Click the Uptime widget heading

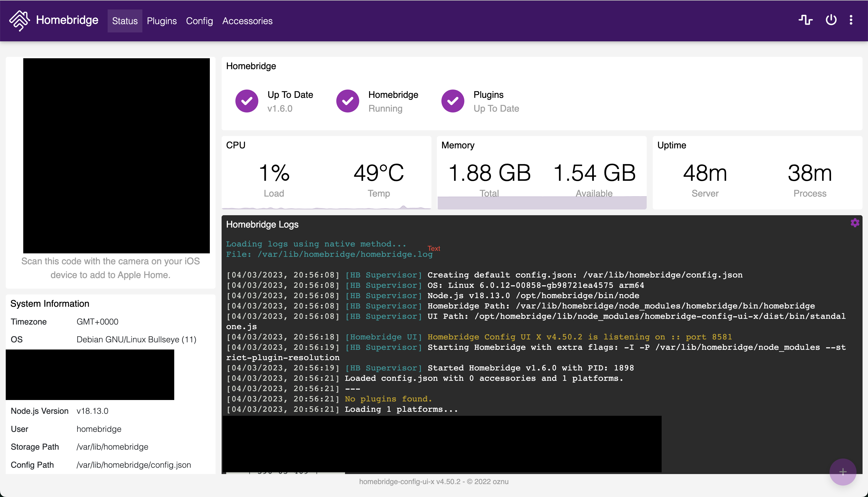coord(671,145)
